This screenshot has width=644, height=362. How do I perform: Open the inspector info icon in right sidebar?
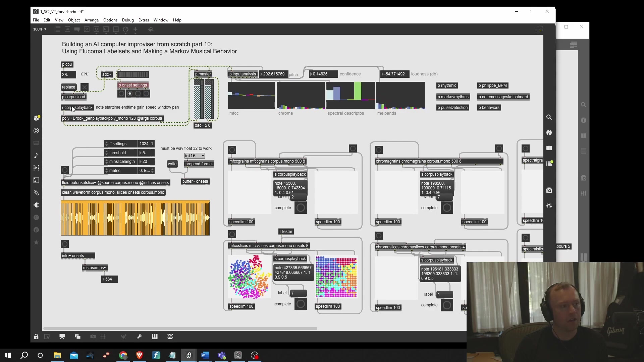coord(549,133)
